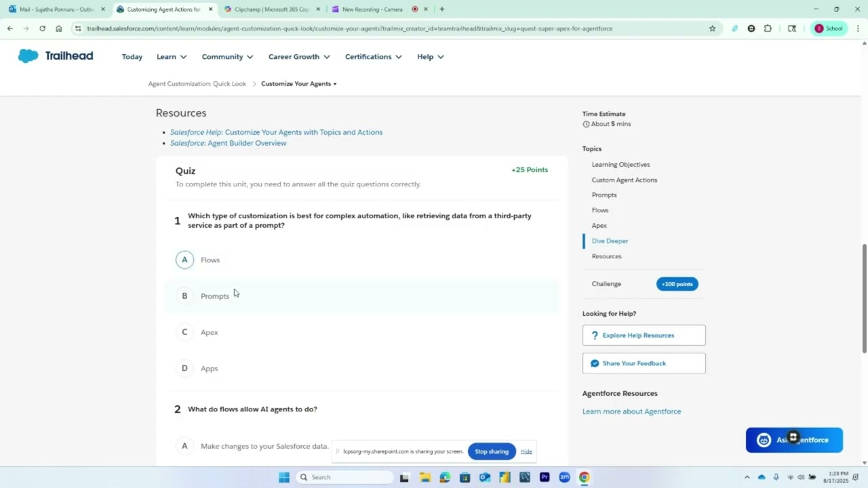868x488 pixels.
Task: Open Chrome three-dot menu
Action: click(x=858, y=28)
